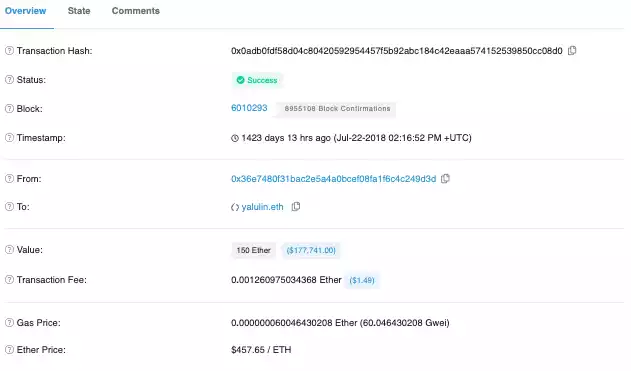Open the yalulin.eth address link
Screen dimensions: 631x371
[x=262, y=207]
